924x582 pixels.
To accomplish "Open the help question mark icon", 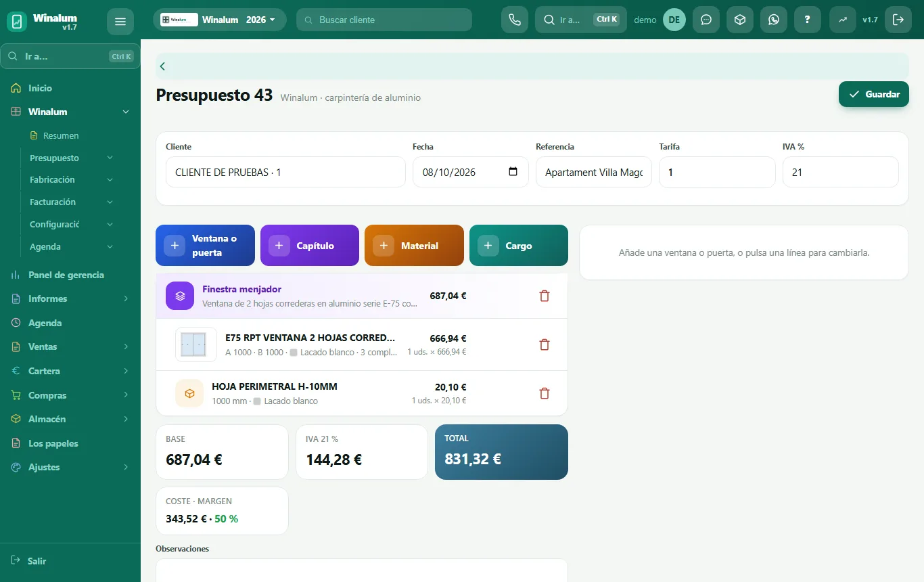I will tap(808, 20).
